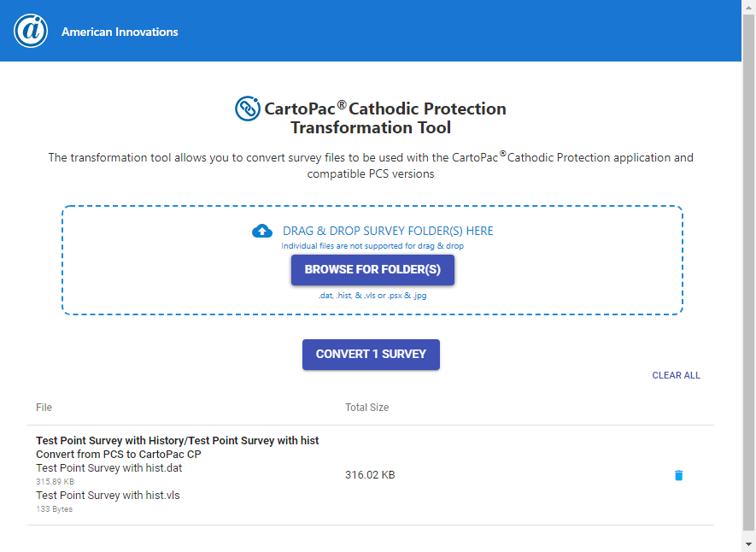
Task: Click the Total Size column header
Action: coord(367,408)
